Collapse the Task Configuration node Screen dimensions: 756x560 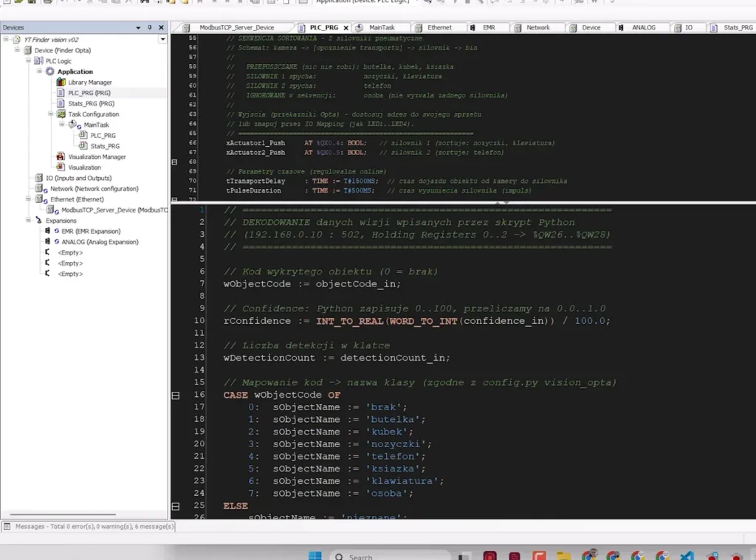[x=51, y=114]
